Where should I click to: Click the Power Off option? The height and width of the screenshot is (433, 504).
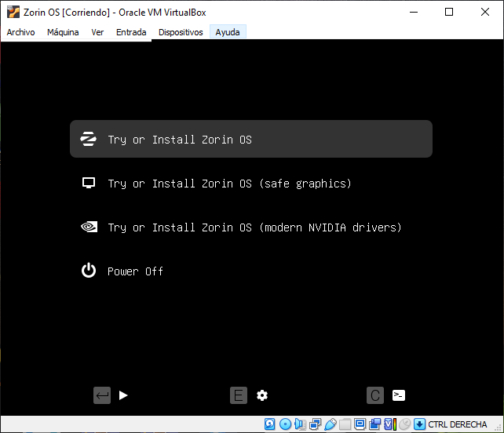[x=135, y=271]
